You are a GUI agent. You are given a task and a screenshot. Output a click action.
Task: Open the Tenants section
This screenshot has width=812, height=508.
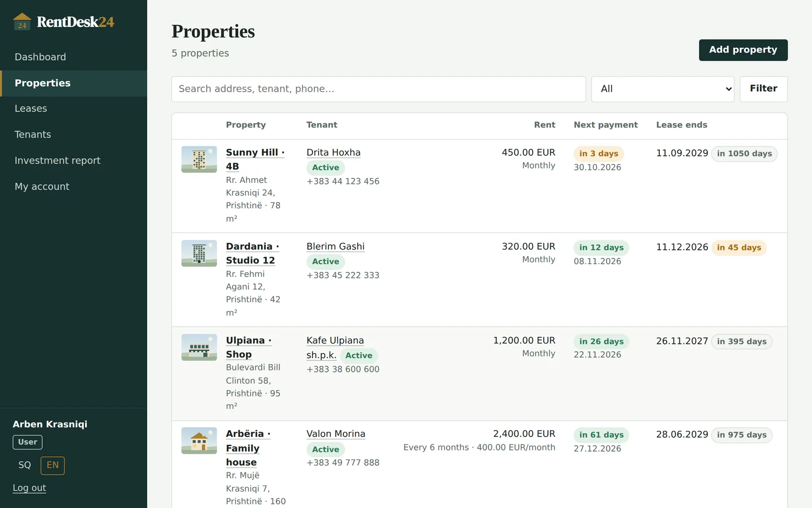(74, 135)
